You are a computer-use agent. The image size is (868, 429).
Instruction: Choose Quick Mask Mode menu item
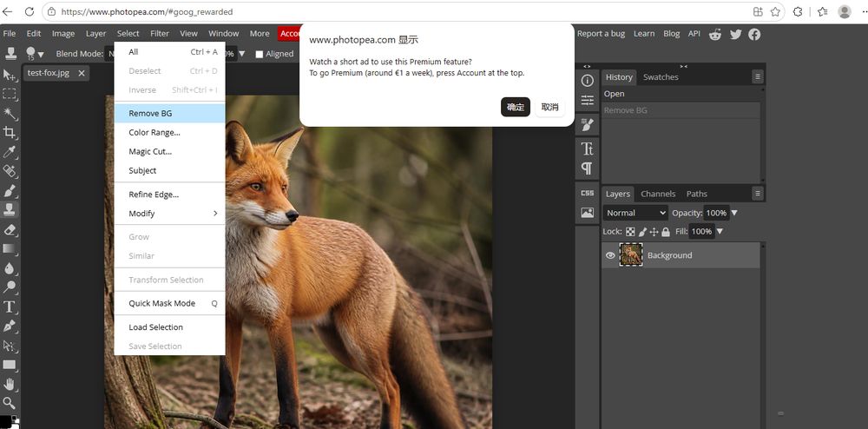coord(170,303)
